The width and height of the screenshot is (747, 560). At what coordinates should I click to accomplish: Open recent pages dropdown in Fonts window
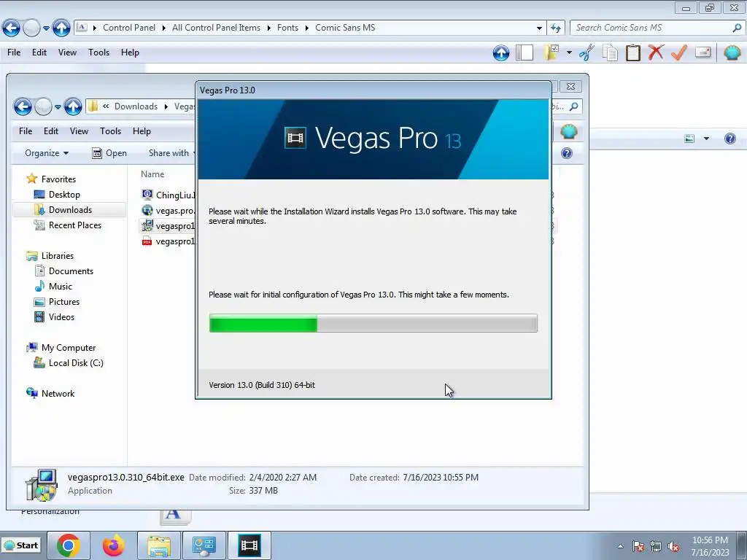pyautogui.click(x=46, y=28)
